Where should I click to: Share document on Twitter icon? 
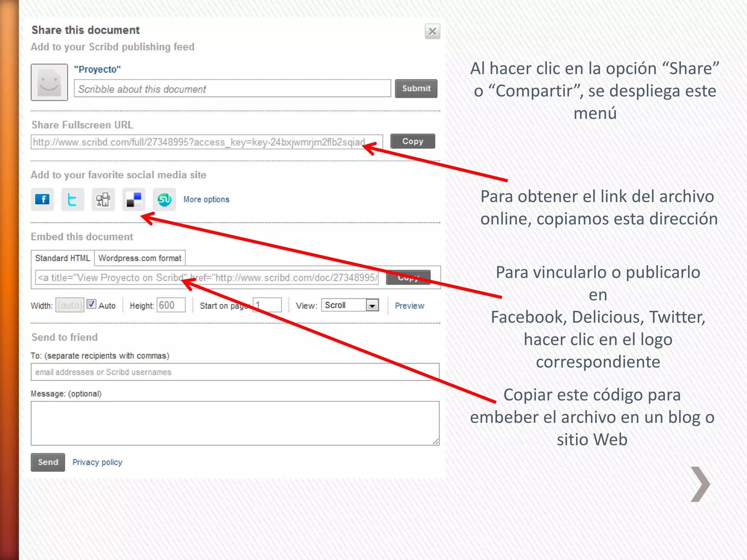click(73, 199)
